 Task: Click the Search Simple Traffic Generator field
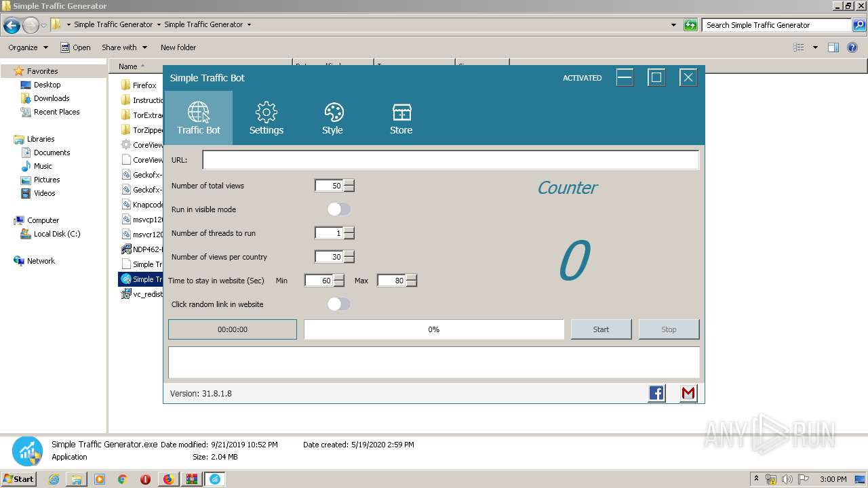click(777, 25)
